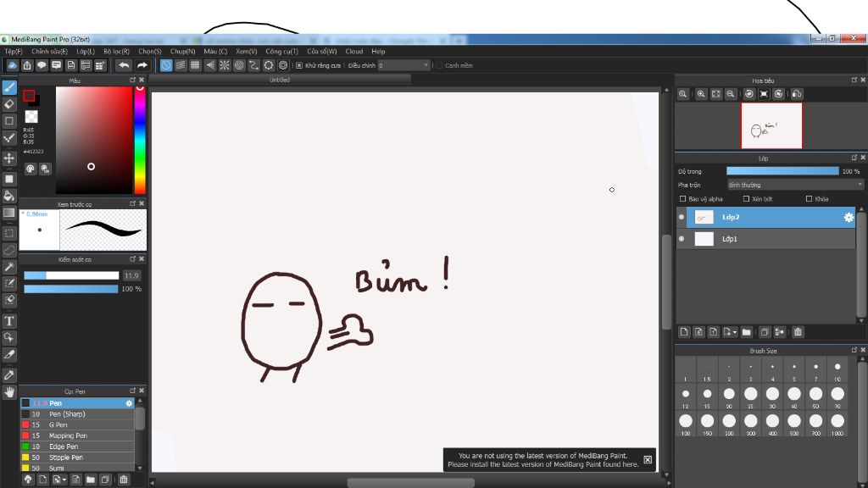Select the Stipple Pen brush
Viewport: 868px width, 488px height.
(77, 457)
